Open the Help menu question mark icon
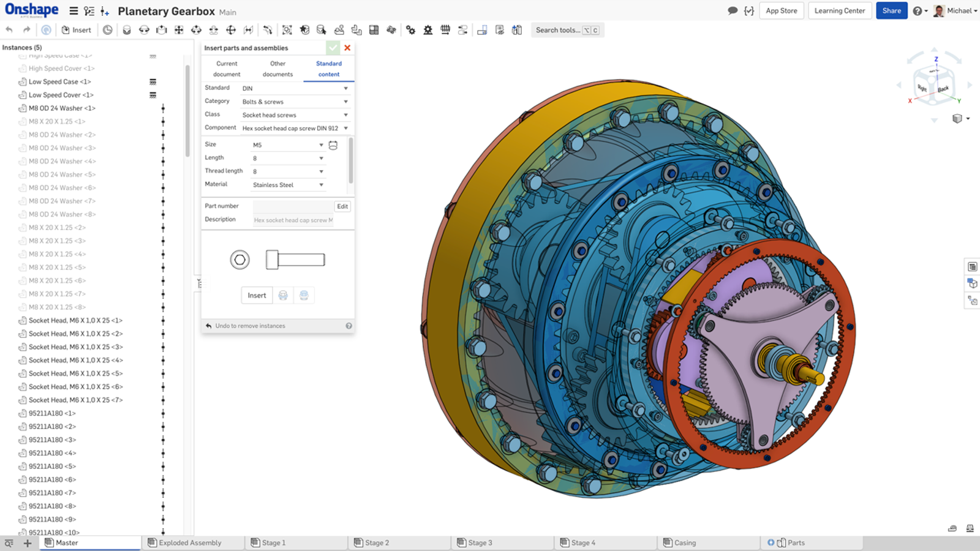Screen dimensions: 980x551 tap(917, 11)
